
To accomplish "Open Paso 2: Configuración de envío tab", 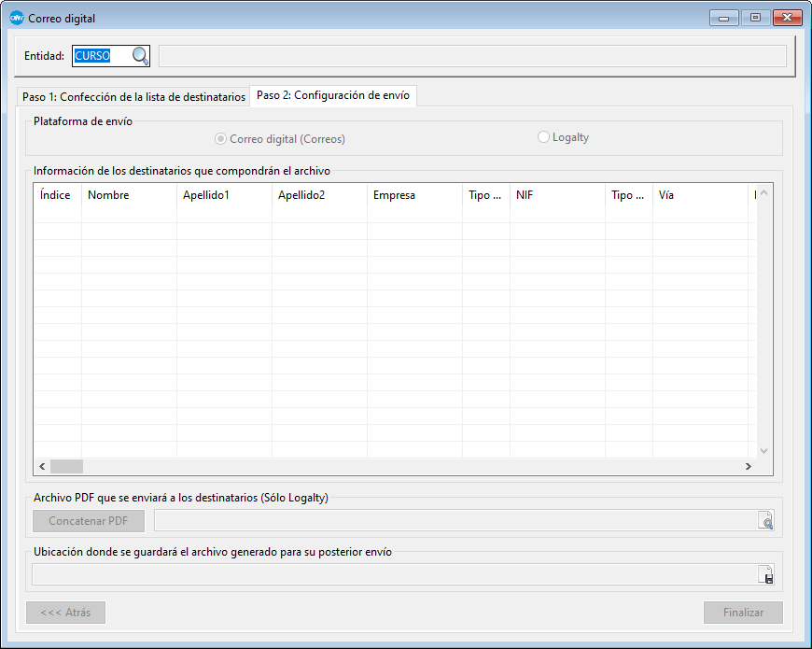I will pyautogui.click(x=333, y=95).
